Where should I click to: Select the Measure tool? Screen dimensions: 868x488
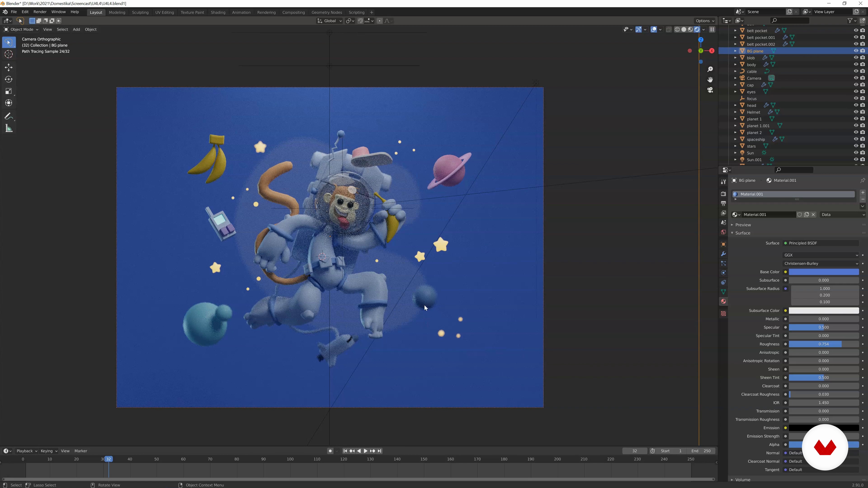pyautogui.click(x=9, y=128)
